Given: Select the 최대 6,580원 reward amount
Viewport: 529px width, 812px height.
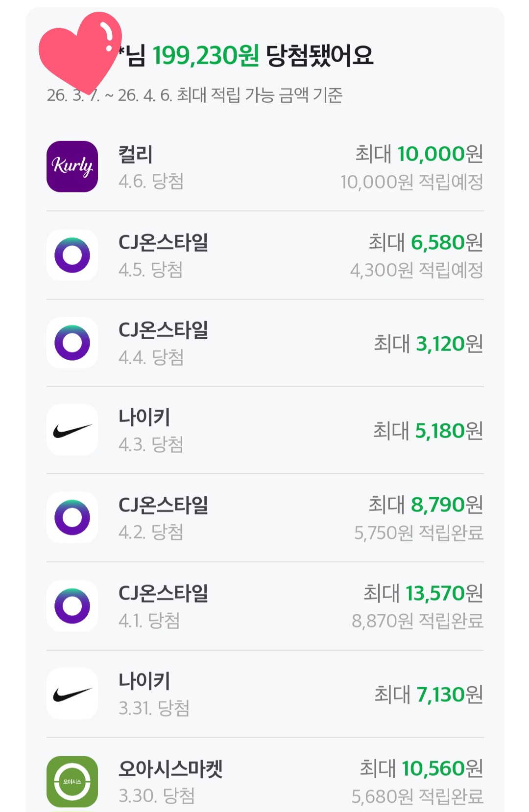Looking at the screenshot, I should pyautogui.click(x=426, y=242).
